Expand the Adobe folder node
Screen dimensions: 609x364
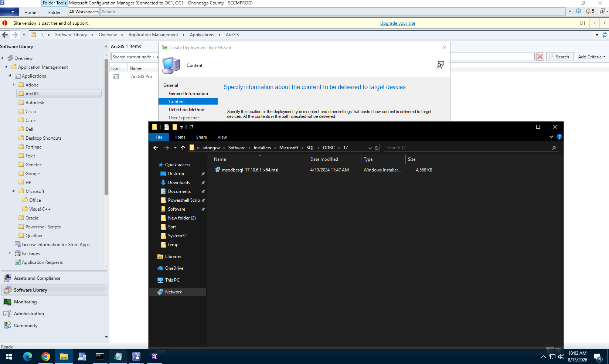point(14,85)
